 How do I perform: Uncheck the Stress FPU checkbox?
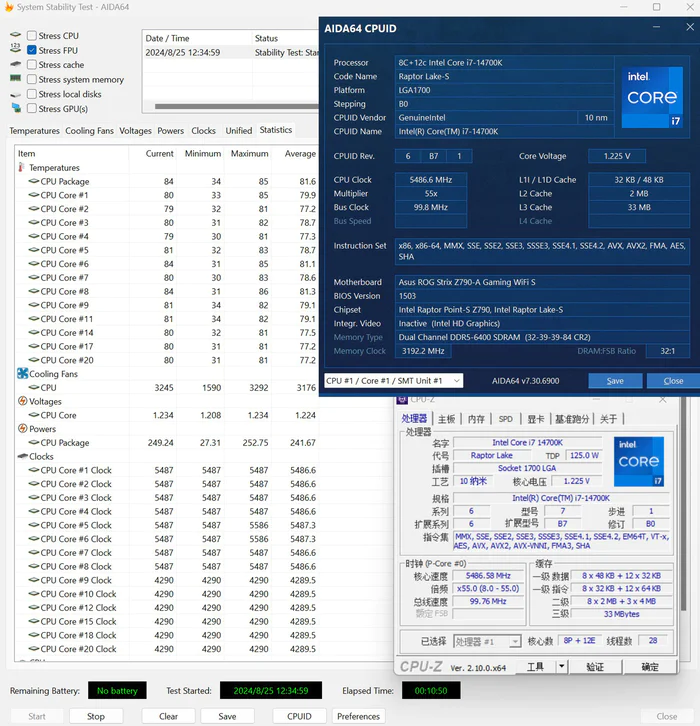point(32,50)
